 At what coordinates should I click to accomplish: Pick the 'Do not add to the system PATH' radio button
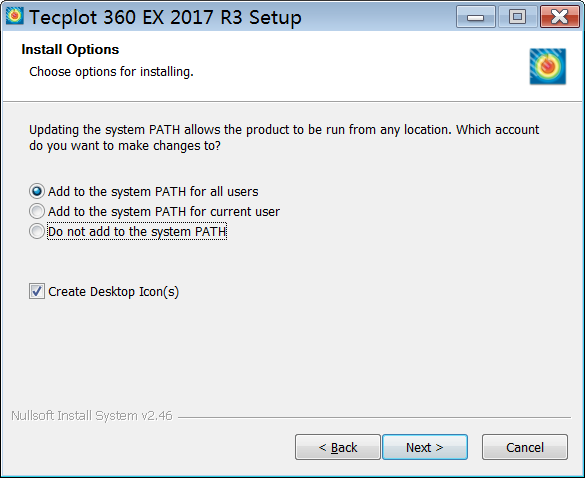click(x=37, y=231)
